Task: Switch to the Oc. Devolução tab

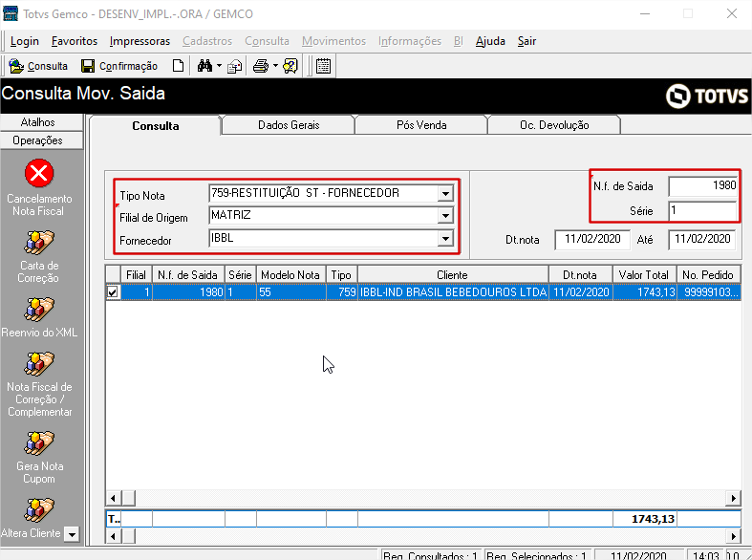Action: coord(554,125)
